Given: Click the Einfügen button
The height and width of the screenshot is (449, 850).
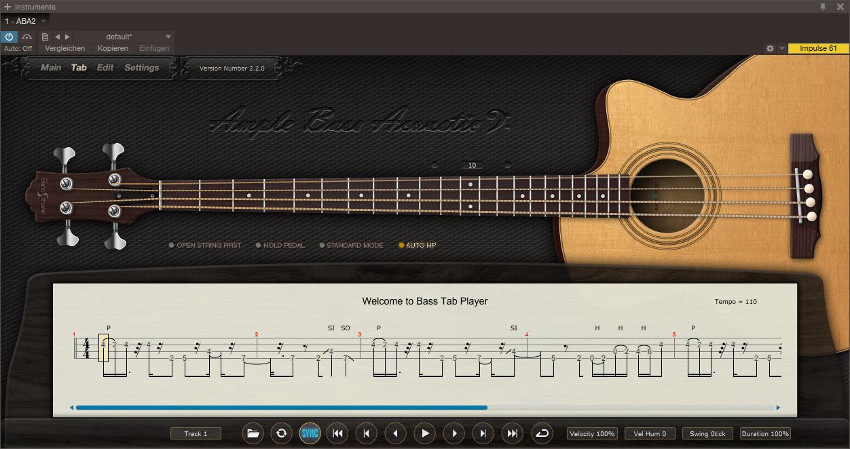Looking at the screenshot, I should 154,48.
